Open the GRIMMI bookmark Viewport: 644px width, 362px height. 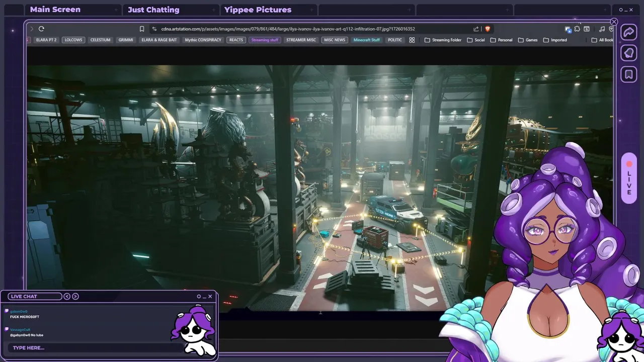click(126, 40)
